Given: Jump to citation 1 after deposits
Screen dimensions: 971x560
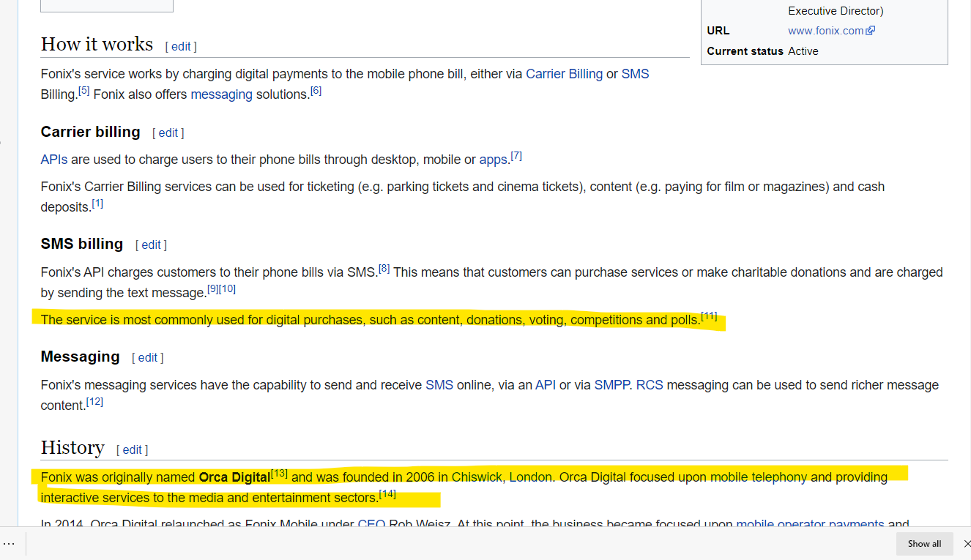Looking at the screenshot, I should [97, 204].
